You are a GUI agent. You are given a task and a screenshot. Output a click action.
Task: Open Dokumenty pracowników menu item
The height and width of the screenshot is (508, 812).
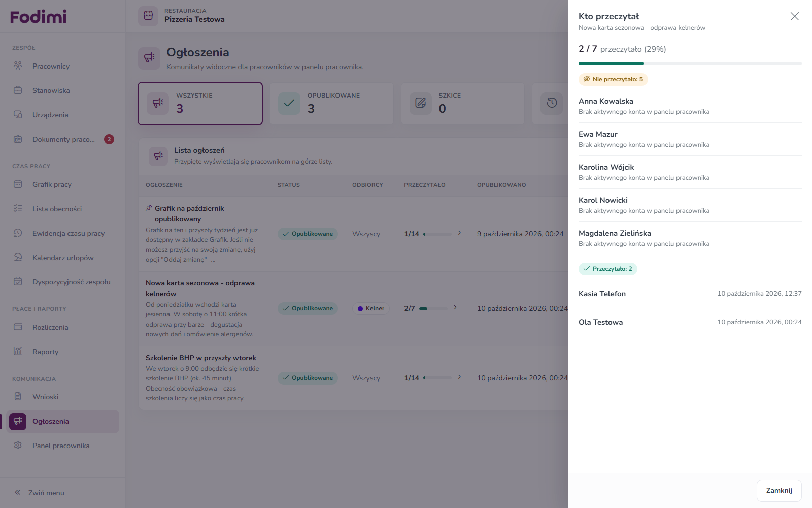[x=63, y=139]
